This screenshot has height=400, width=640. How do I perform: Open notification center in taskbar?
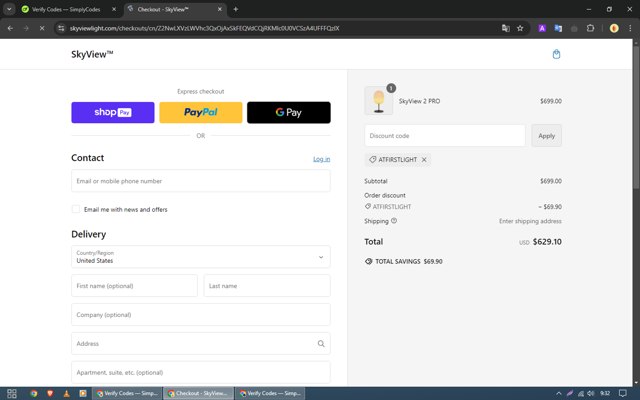(x=622, y=393)
